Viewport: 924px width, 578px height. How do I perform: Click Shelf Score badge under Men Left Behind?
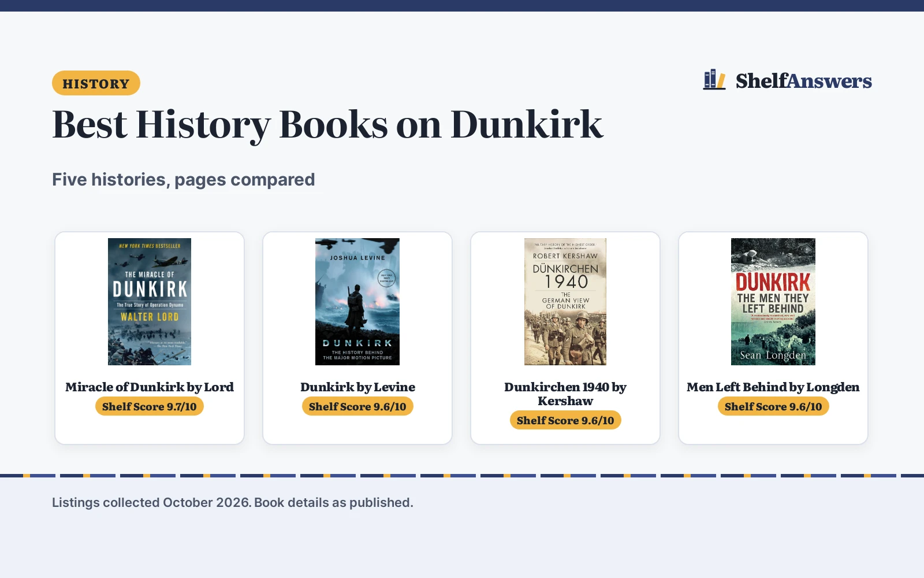[x=773, y=406]
